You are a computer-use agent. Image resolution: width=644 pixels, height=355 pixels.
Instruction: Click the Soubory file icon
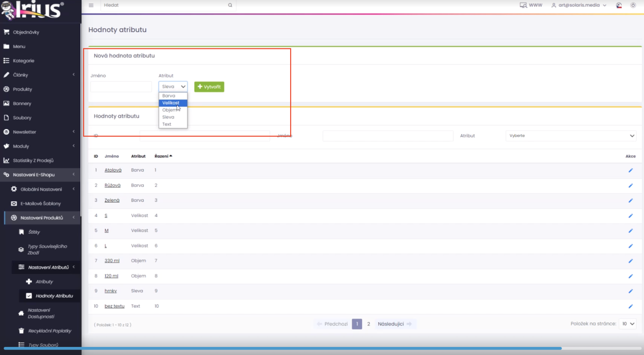pyautogui.click(x=6, y=118)
